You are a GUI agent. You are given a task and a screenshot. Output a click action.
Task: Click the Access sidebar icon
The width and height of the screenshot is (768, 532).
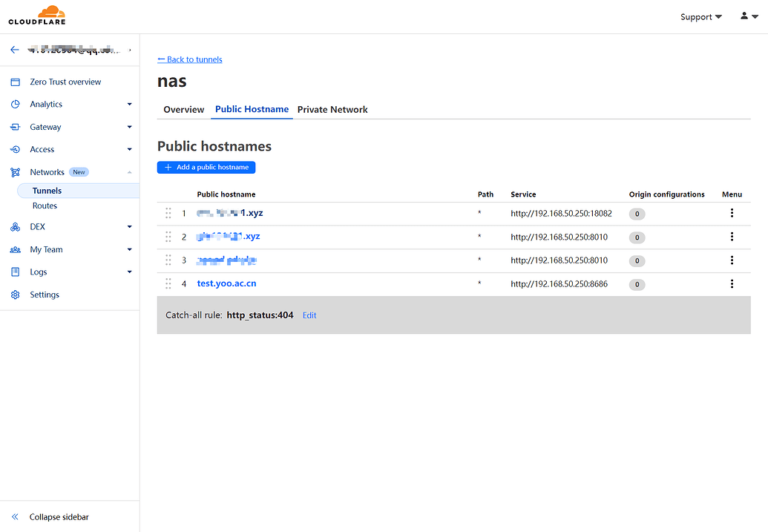pyautogui.click(x=15, y=149)
